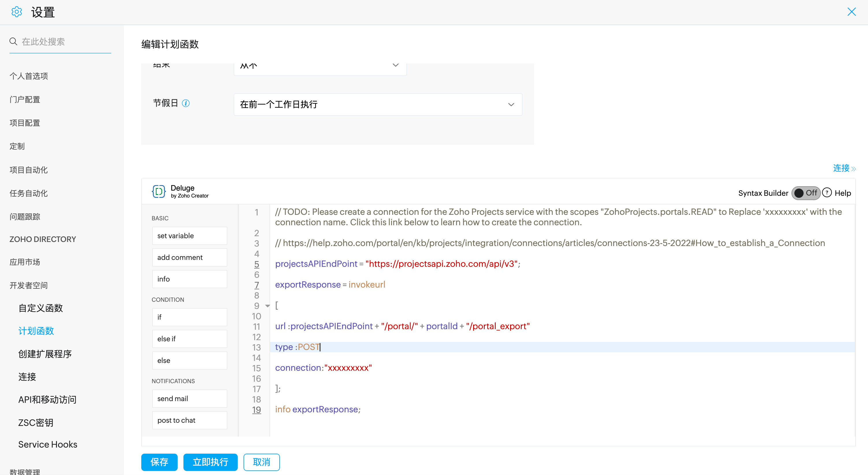Click the 立即执行 button

[210, 462]
